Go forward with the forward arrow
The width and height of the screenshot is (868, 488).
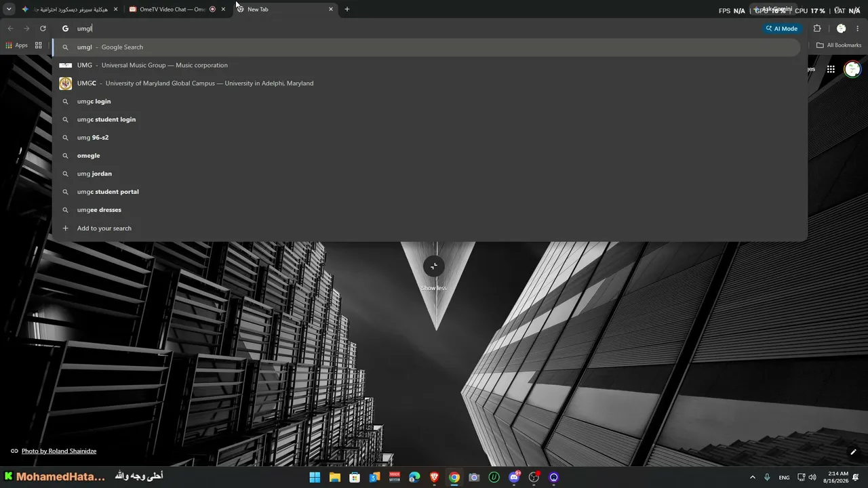(26, 28)
